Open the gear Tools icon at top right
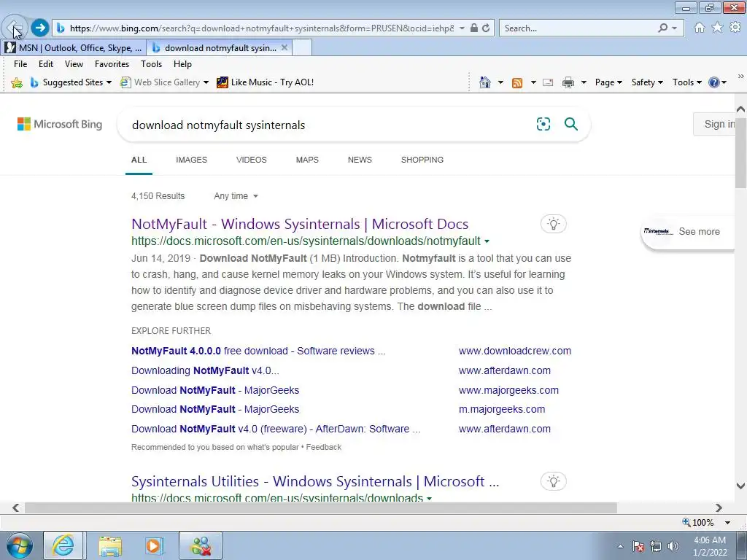This screenshot has height=560, width=747. [735, 28]
